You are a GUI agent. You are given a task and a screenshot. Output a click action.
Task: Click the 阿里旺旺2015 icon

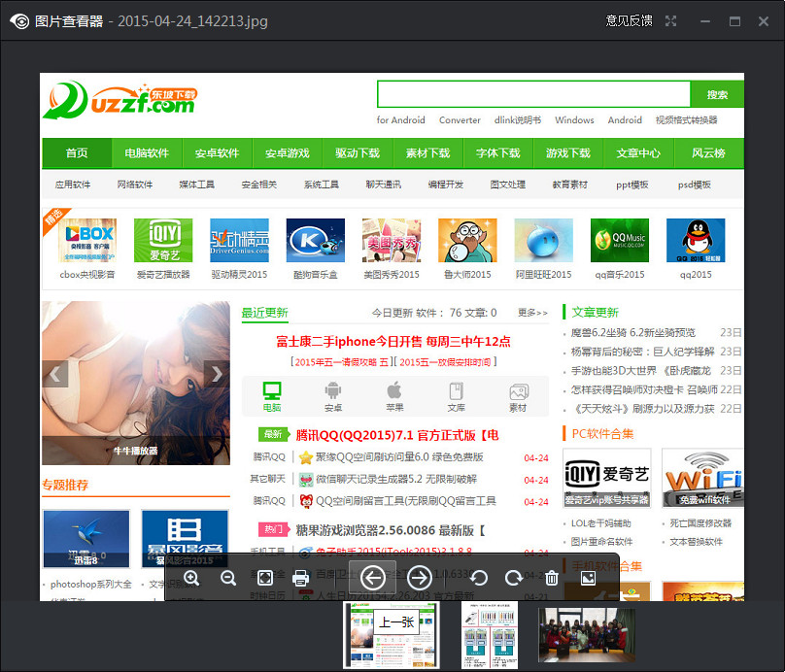tap(544, 240)
